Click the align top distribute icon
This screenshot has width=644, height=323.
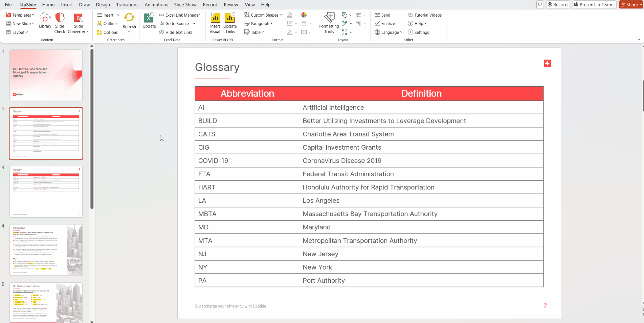(359, 23)
